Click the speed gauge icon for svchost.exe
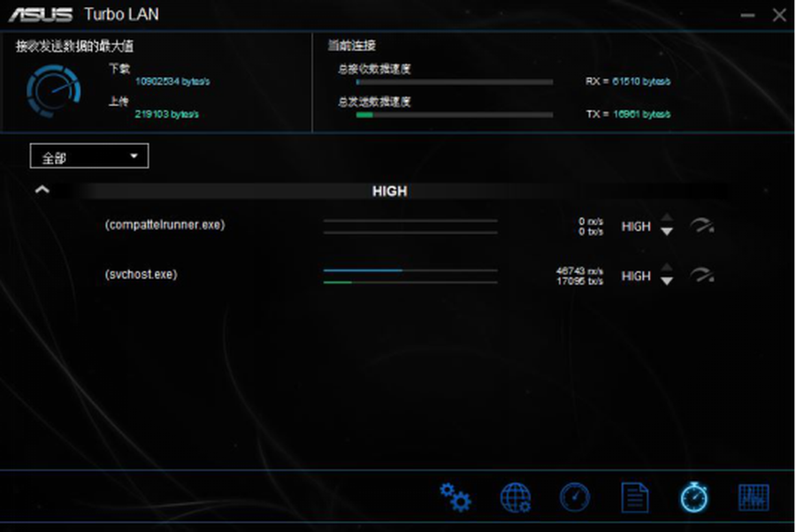 pyautogui.click(x=702, y=276)
